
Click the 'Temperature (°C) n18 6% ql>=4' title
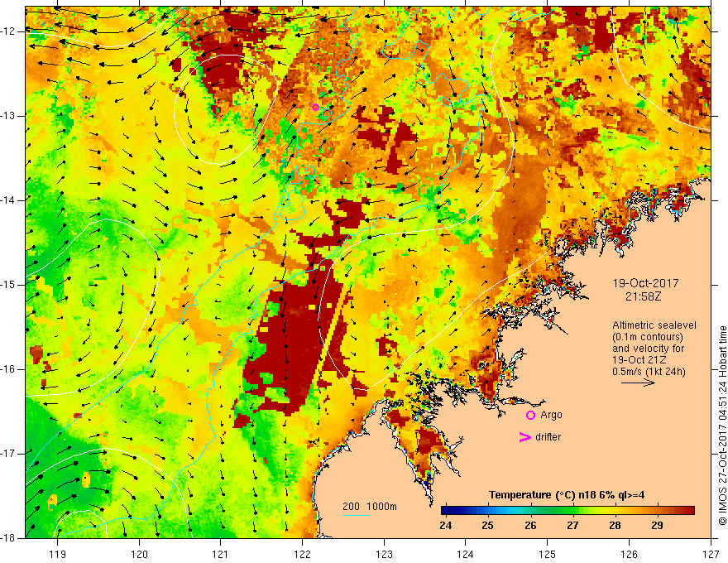pyautogui.click(x=567, y=495)
